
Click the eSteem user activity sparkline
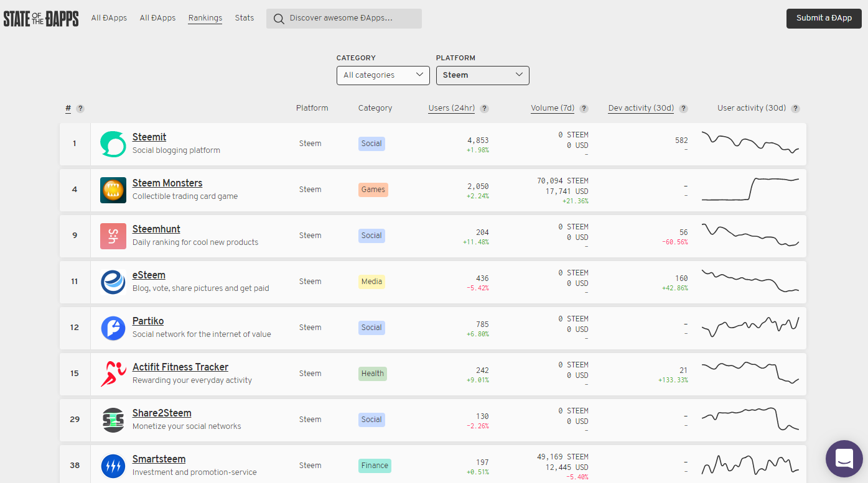pos(750,280)
